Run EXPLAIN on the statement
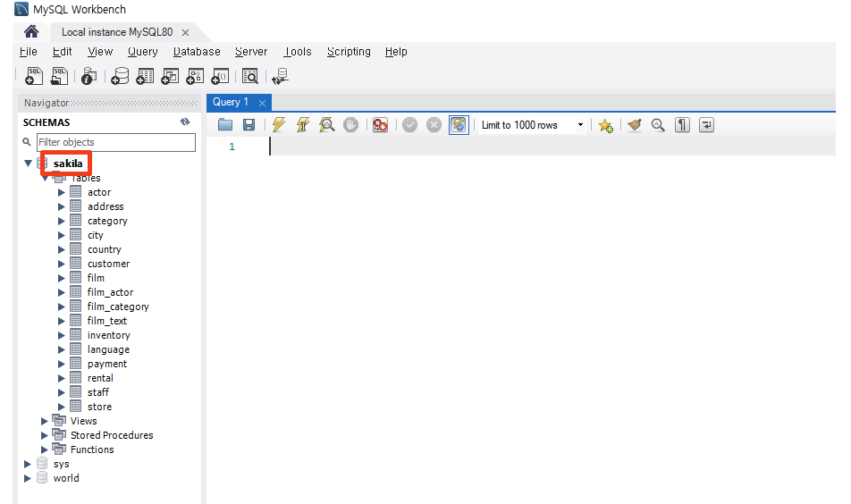This screenshot has height=504, width=851. 327,125
